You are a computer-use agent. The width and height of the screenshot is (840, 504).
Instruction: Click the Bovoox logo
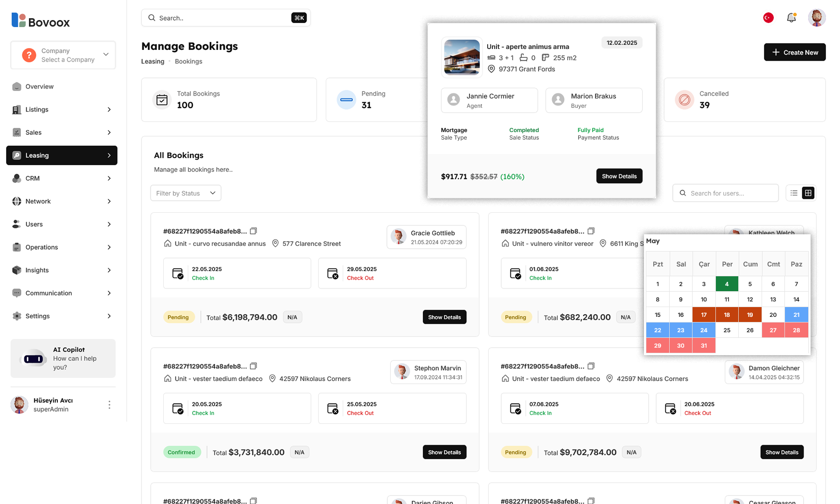(x=41, y=21)
